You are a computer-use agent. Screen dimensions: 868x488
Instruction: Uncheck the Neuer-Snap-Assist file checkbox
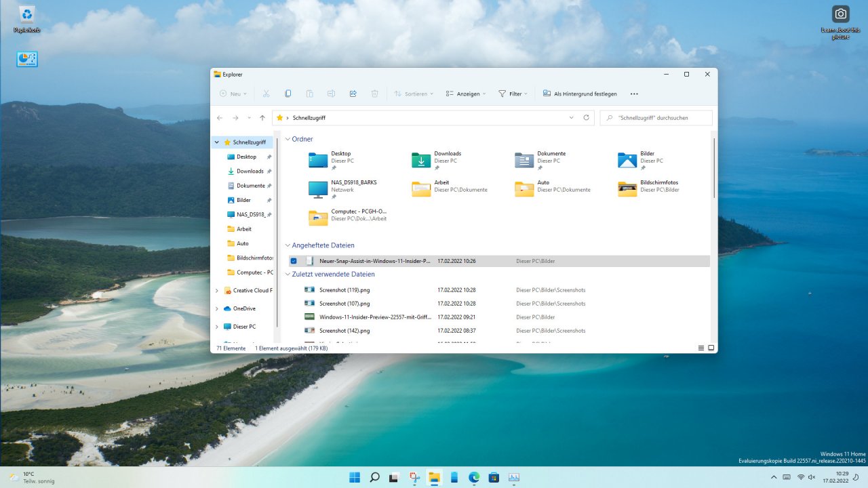pos(294,261)
